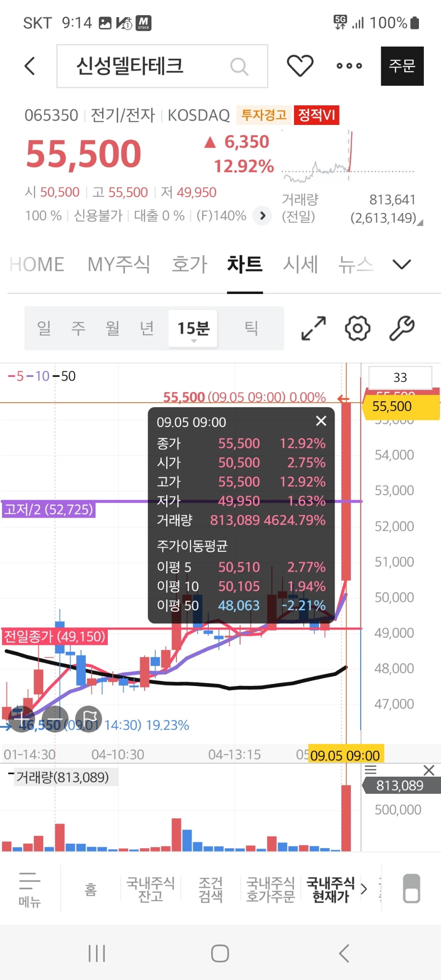The width and height of the screenshot is (441, 980).
Task: Tap the stock name 신성델타테크 search field
Action: pos(162,66)
